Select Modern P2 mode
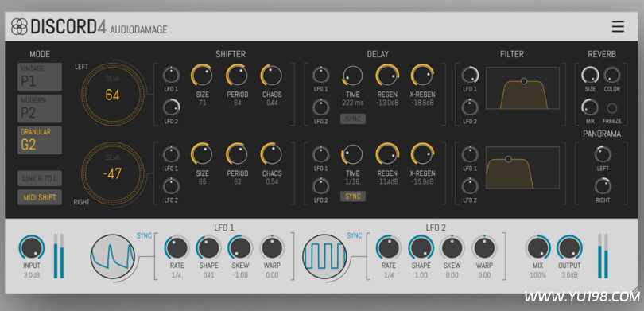This screenshot has width=644, height=311. pyautogui.click(x=40, y=108)
